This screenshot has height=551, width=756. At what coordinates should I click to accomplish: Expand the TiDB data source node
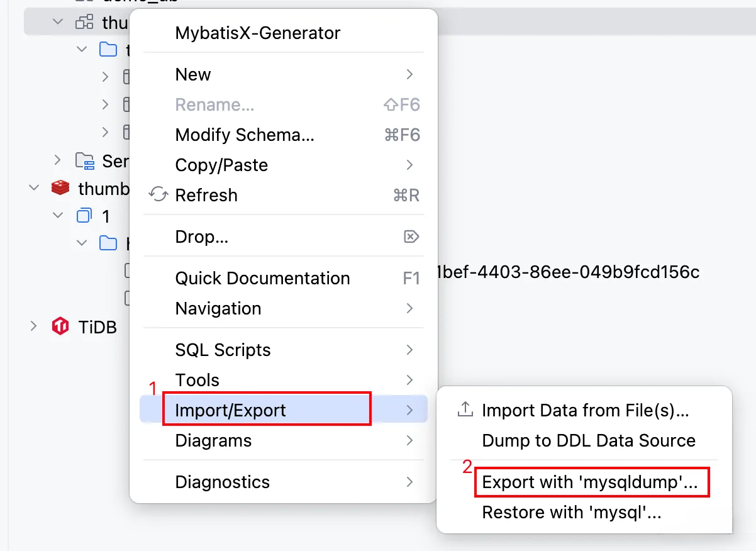pyautogui.click(x=34, y=326)
